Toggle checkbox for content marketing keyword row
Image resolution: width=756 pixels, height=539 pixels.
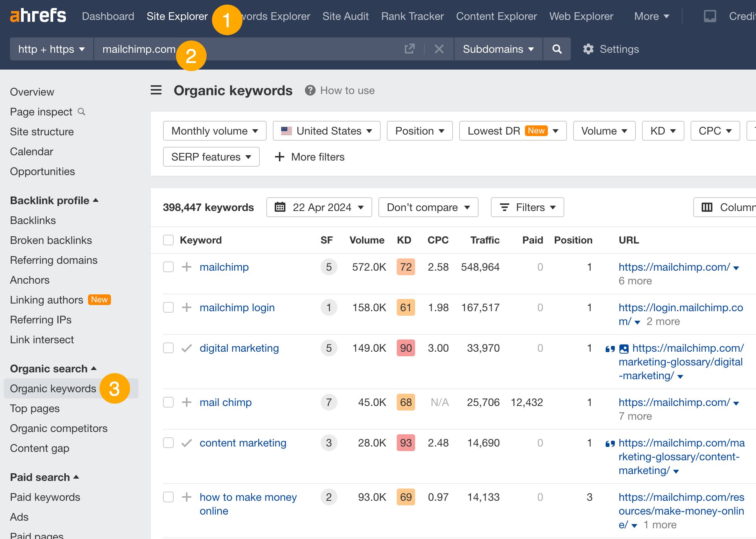(x=168, y=443)
